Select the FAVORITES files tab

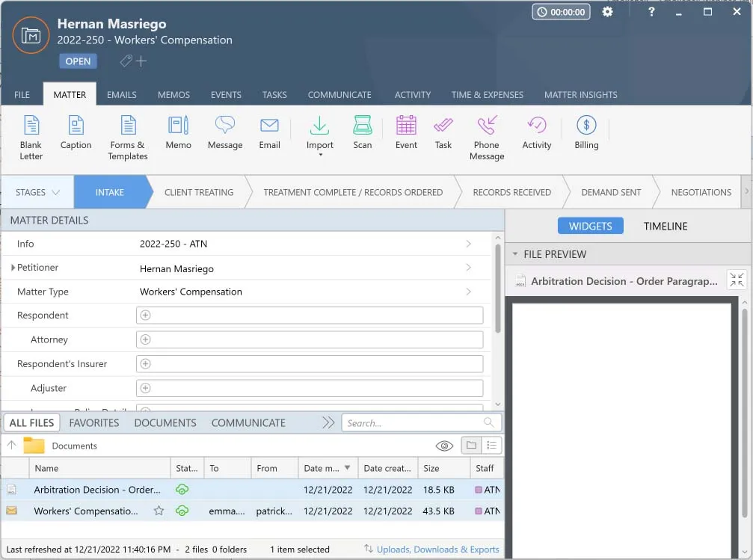pos(94,423)
